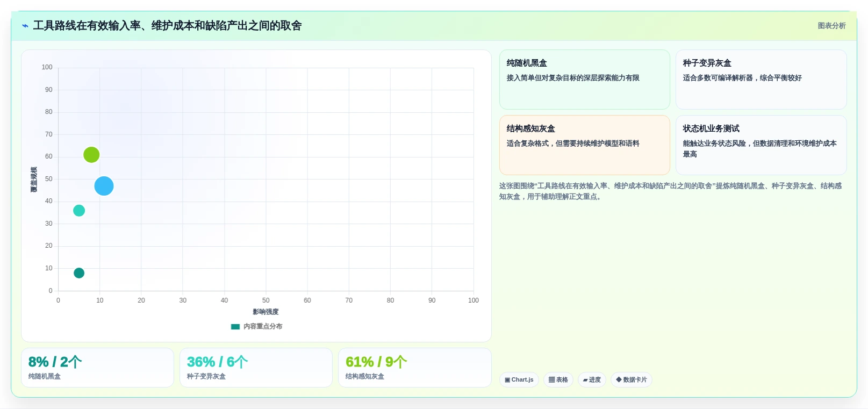This screenshot has height=409, width=868.
Task: Click the 种子变异灰盒 label under 36% / 6个
Action: (206, 377)
